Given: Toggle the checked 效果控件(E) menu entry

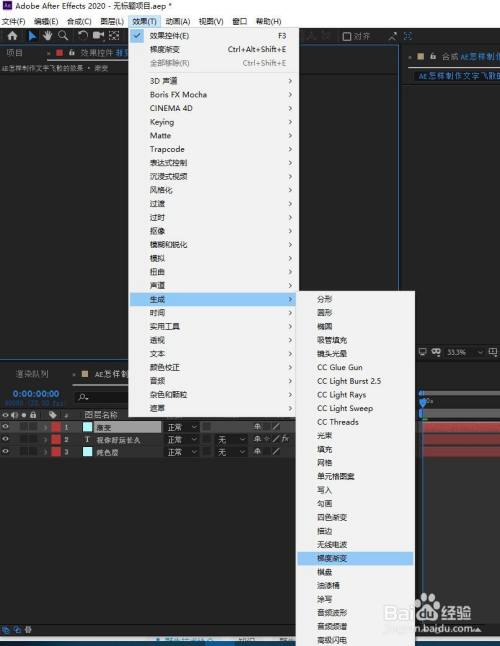Looking at the screenshot, I should click(213, 36).
